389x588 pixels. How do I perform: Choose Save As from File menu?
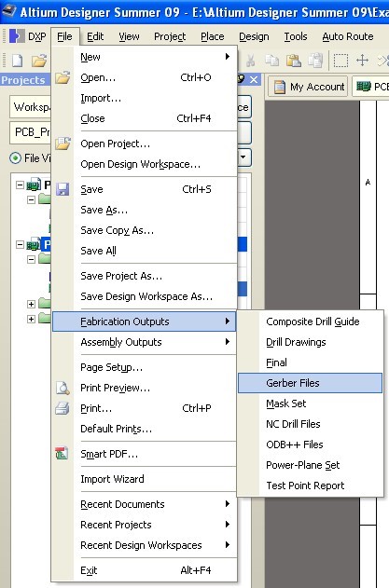tap(145, 210)
